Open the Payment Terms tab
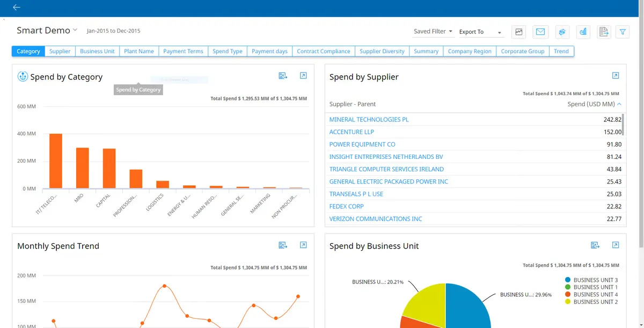The image size is (644, 328). pyautogui.click(x=183, y=51)
